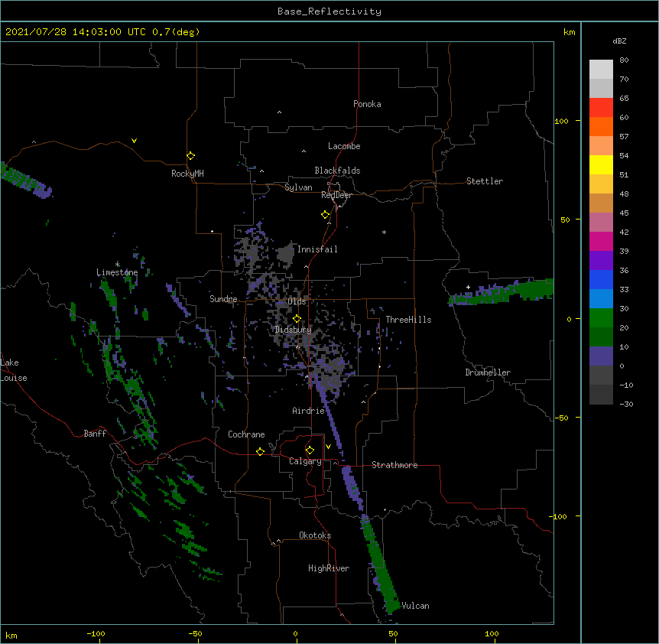Click yellow diamond marker above Calgary label
Image resolution: width=659 pixels, height=644 pixels.
click(310, 450)
